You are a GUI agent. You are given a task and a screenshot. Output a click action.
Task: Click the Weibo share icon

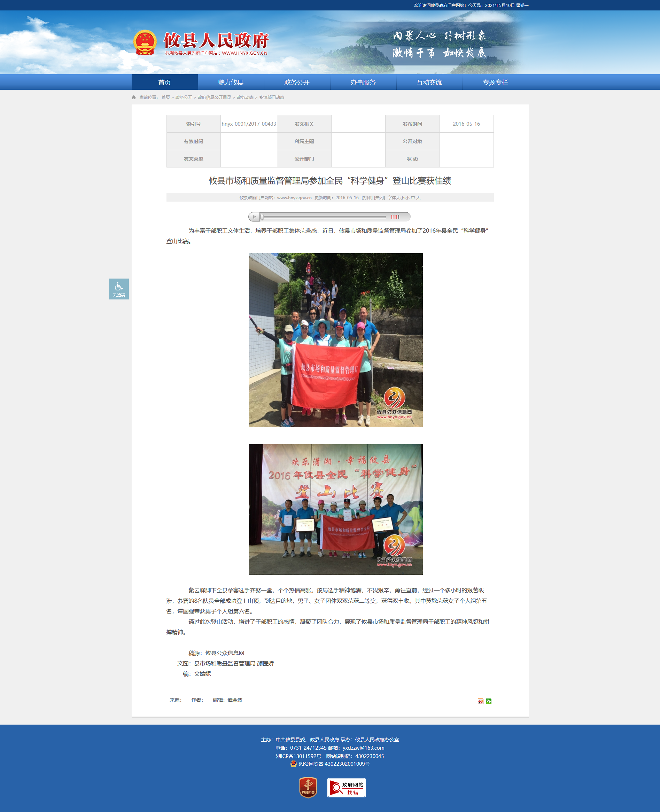point(481,701)
